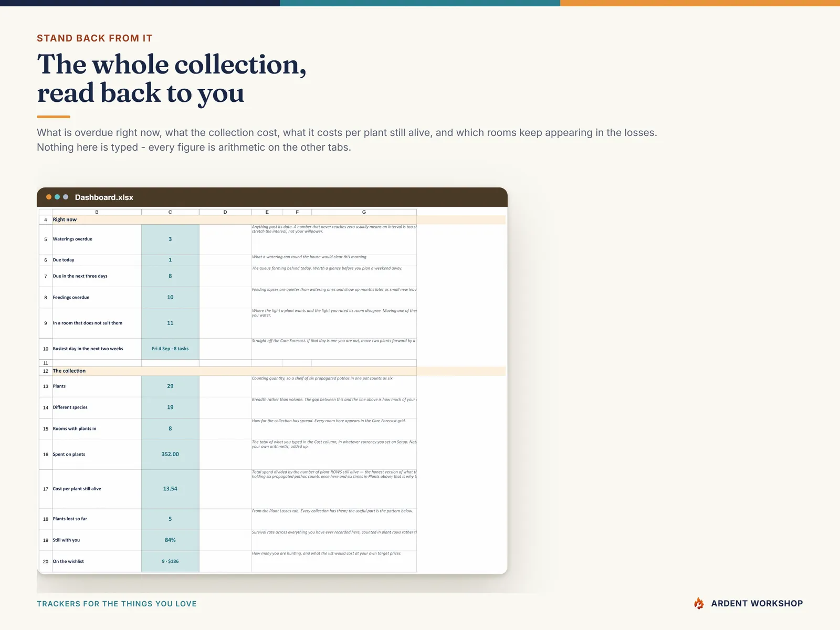
Task: Select row 12 header number
Action: pyautogui.click(x=46, y=371)
